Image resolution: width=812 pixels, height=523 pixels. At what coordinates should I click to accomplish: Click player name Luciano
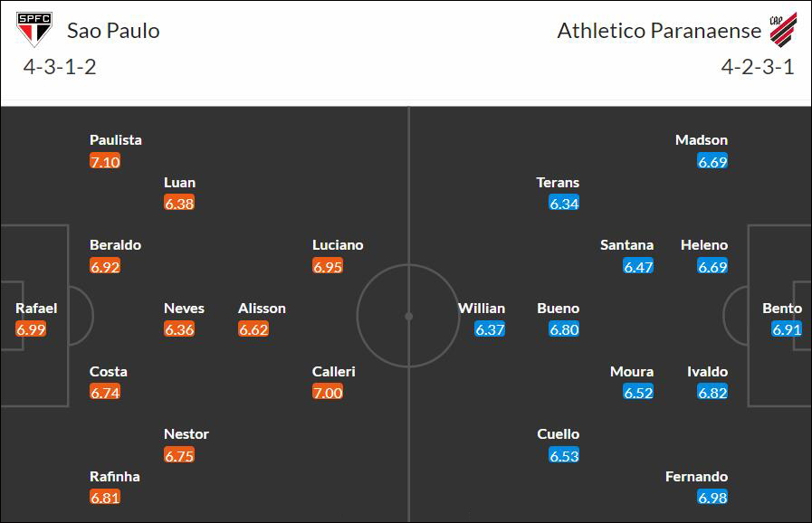click(x=338, y=245)
